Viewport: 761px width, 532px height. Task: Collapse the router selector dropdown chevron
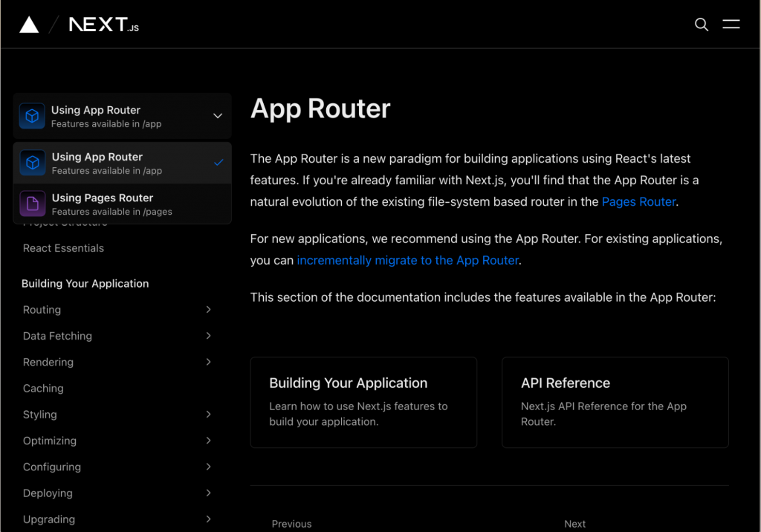pos(218,116)
